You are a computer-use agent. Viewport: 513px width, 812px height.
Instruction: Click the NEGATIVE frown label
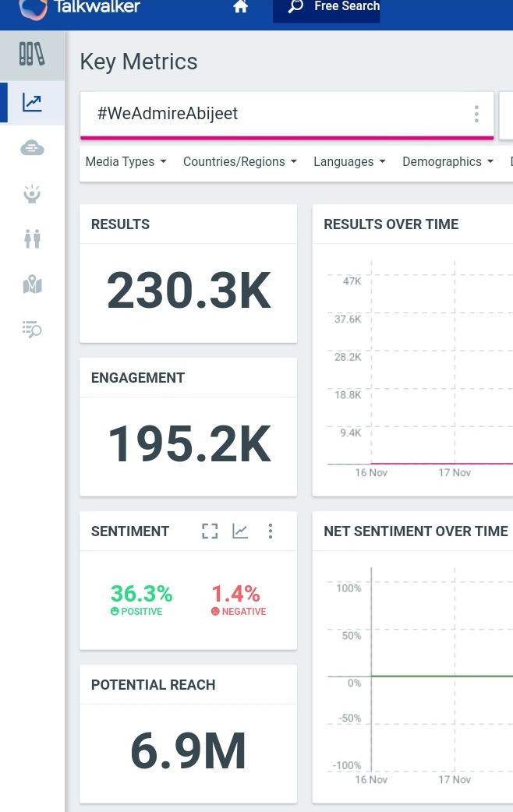[x=239, y=612]
